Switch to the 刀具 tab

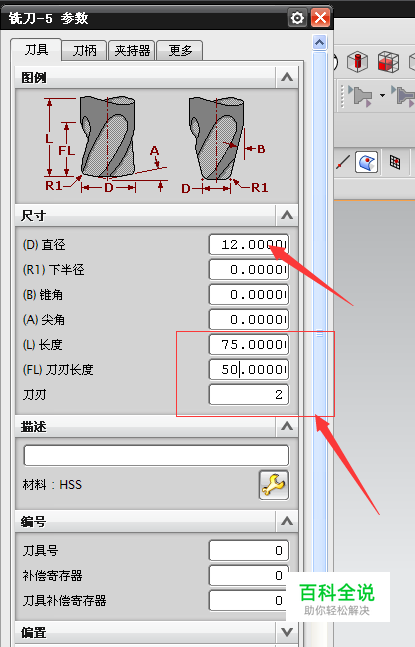pos(36,50)
